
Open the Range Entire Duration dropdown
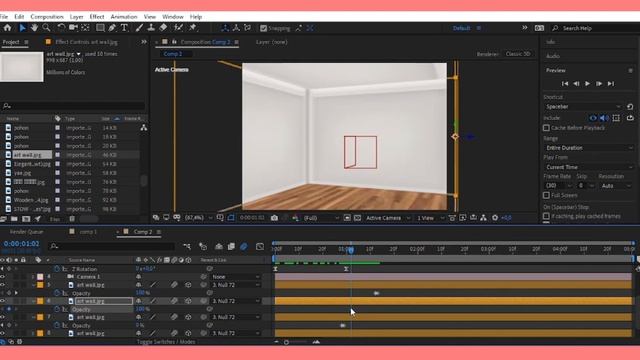coord(589,148)
